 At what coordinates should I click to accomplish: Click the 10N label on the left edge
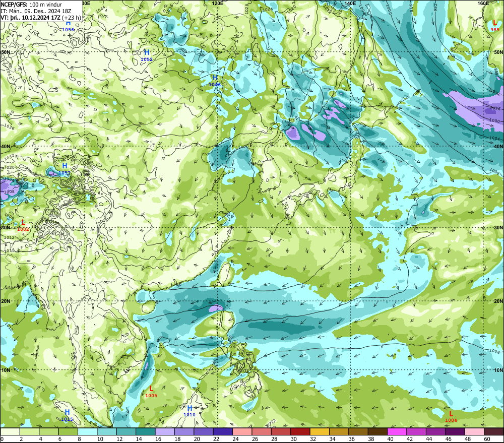click(x=6, y=370)
